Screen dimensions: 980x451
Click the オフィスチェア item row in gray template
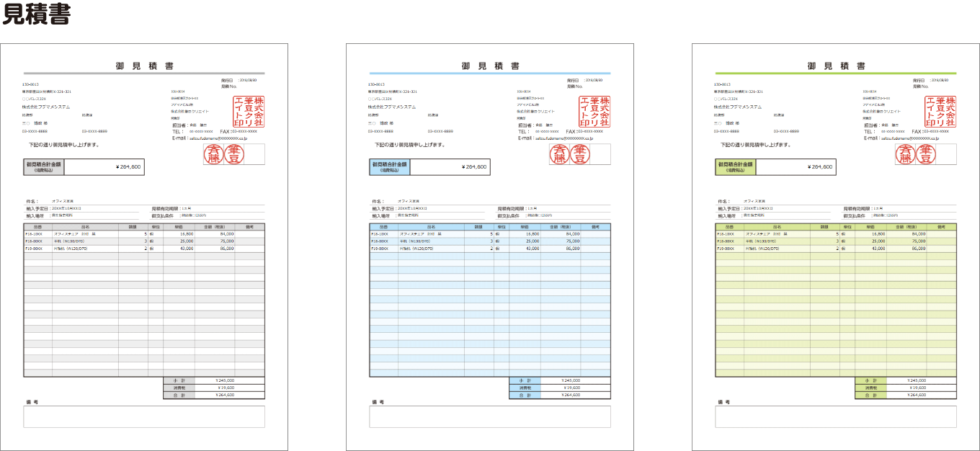coord(144,234)
